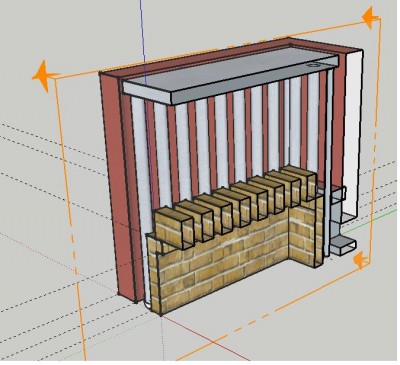The image size is (400, 365).
Task: Click the first protruding brick block
Action: [174, 227]
